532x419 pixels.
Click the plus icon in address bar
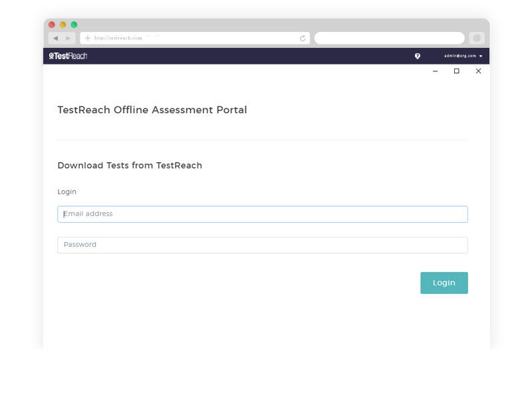coord(88,38)
